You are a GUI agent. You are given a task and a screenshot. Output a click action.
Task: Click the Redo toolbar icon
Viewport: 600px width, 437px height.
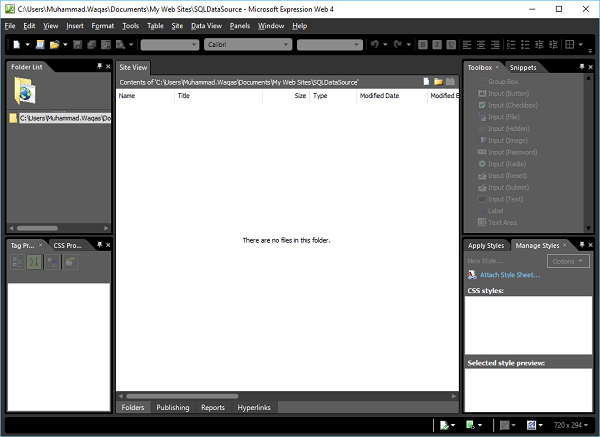tap(398, 45)
